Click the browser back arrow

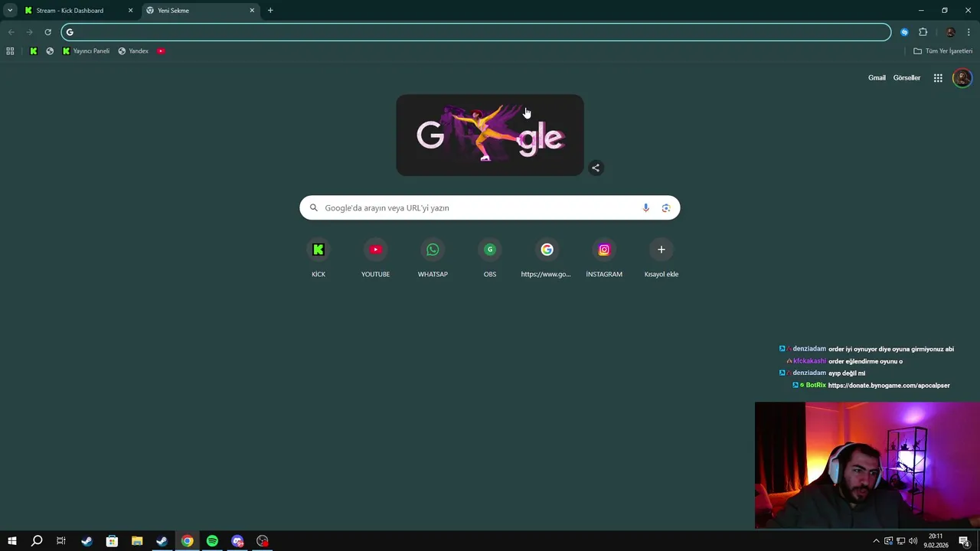pos(11,32)
